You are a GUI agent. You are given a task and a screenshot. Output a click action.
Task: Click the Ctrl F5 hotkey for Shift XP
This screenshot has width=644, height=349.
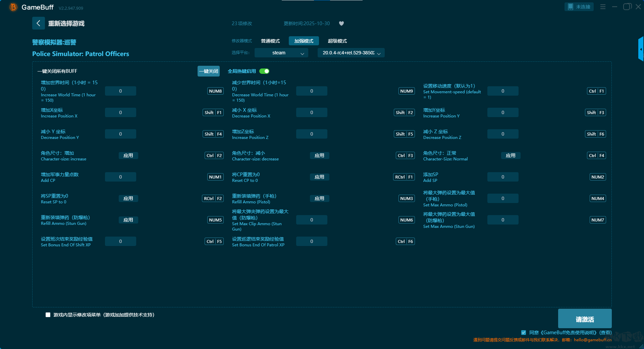click(214, 241)
